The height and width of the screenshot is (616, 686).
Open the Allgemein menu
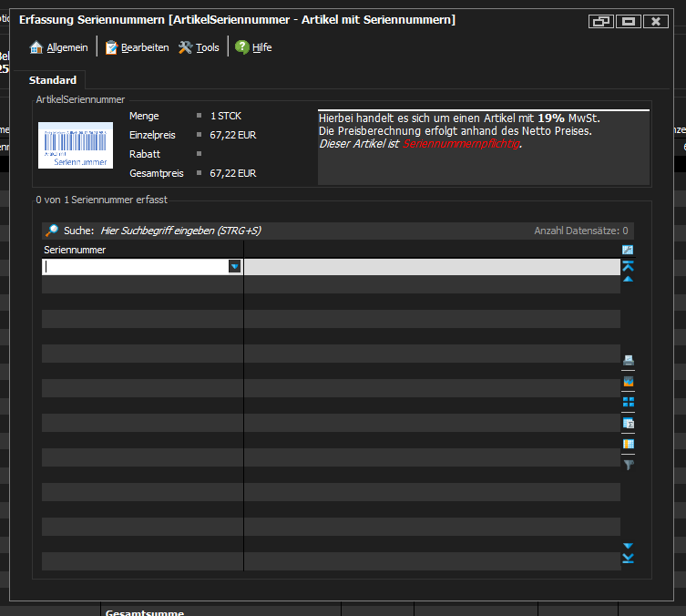pos(59,47)
